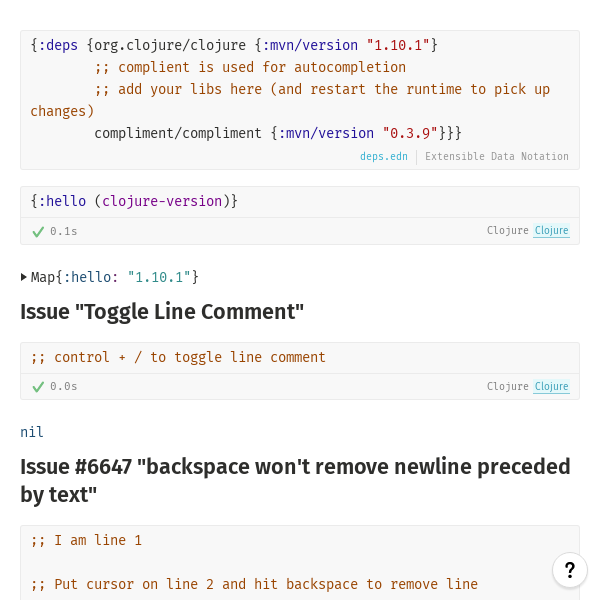Click the nil output result
This screenshot has height=600, width=600.
tap(32, 432)
